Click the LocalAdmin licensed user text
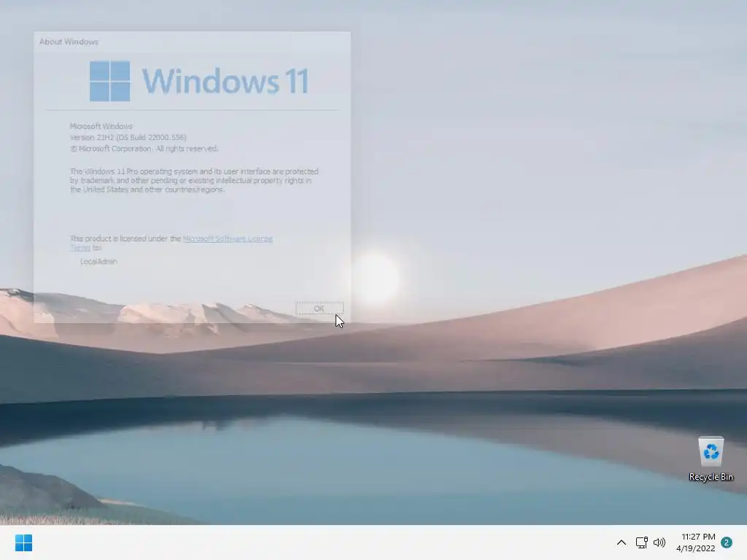Image resolution: width=747 pixels, height=560 pixels. point(98,262)
